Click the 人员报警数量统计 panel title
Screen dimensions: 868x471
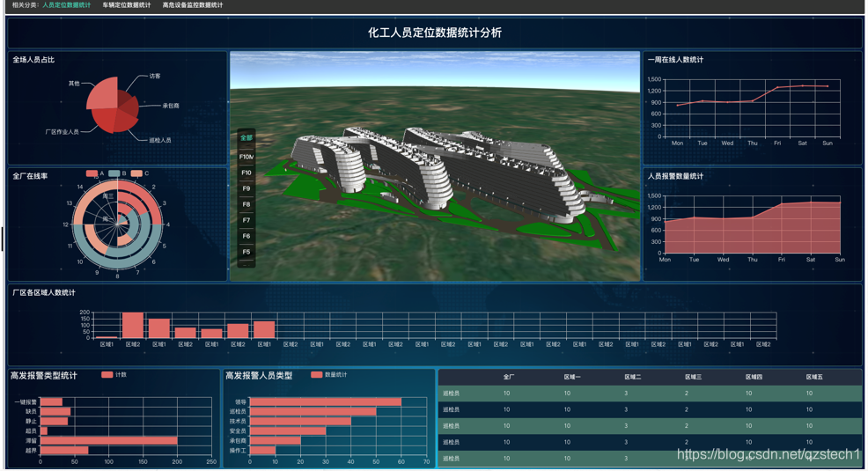click(x=675, y=176)
